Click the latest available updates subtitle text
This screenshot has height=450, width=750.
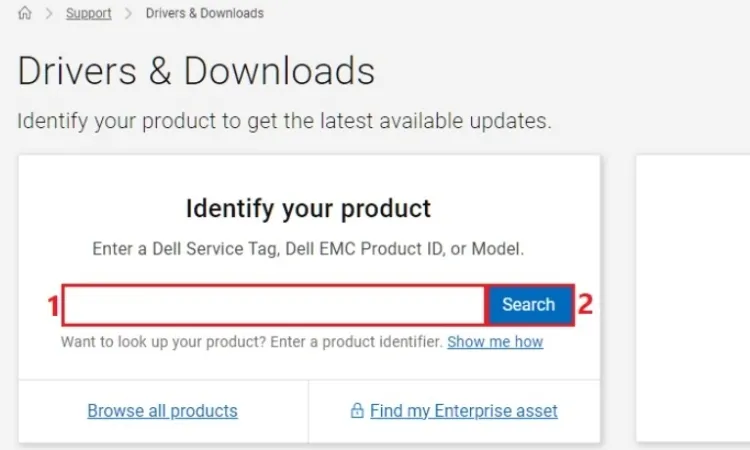coord(284,122)
